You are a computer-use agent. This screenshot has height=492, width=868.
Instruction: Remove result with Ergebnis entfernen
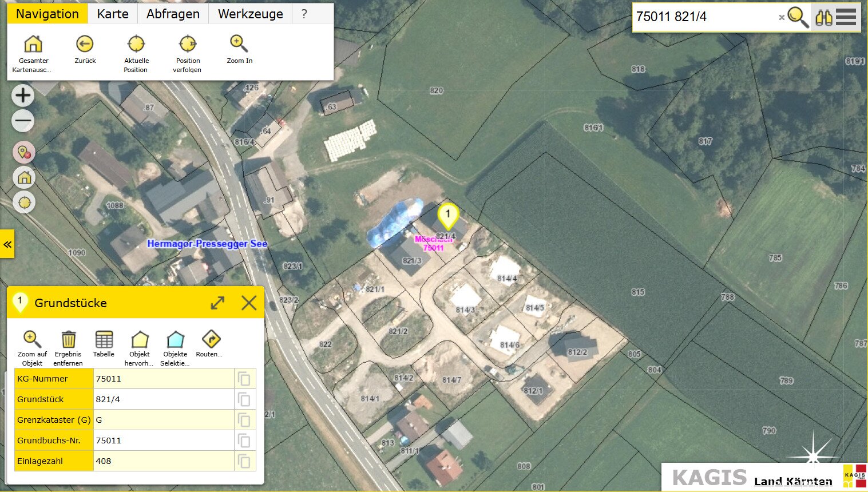(68, 340)
